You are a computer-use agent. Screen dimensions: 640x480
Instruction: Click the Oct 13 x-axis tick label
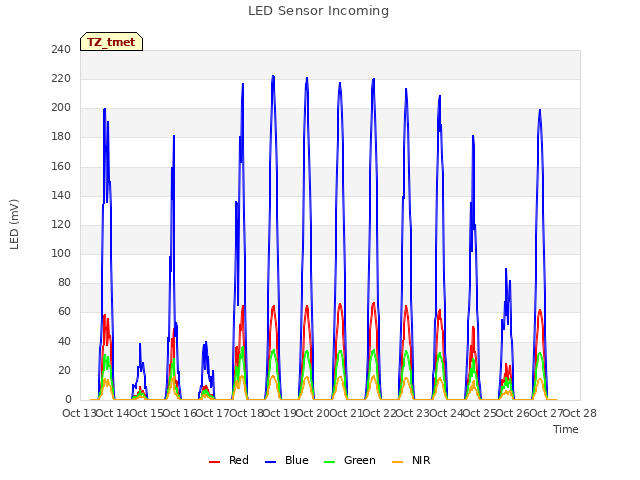80,413
